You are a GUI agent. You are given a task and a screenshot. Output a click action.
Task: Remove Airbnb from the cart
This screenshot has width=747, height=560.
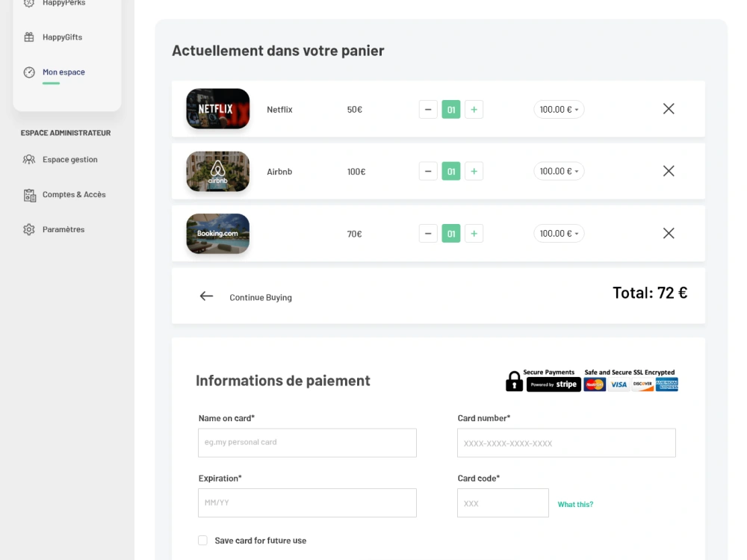click(x=669, y=171)
